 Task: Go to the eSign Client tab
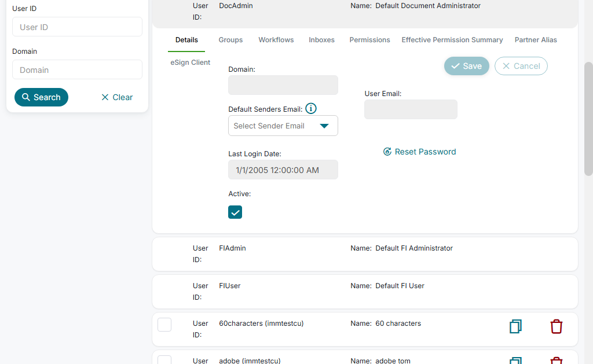(x=190, y=62)
